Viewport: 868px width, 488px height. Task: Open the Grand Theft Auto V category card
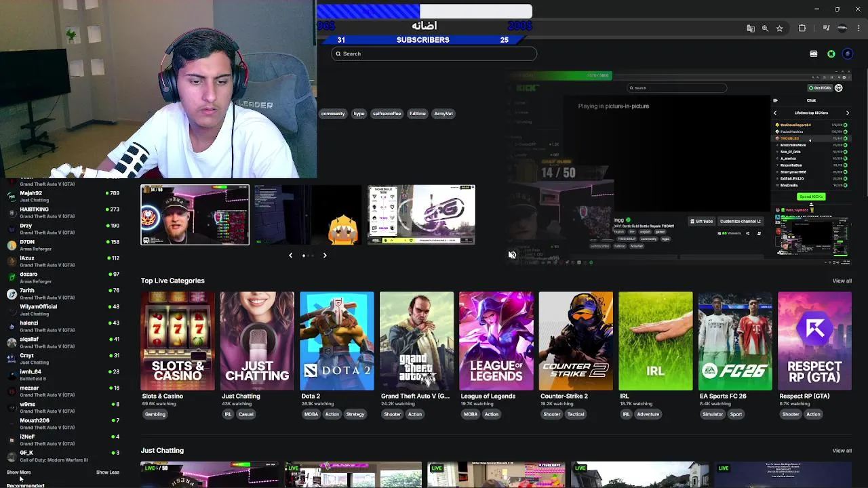[x=416, y=341]
